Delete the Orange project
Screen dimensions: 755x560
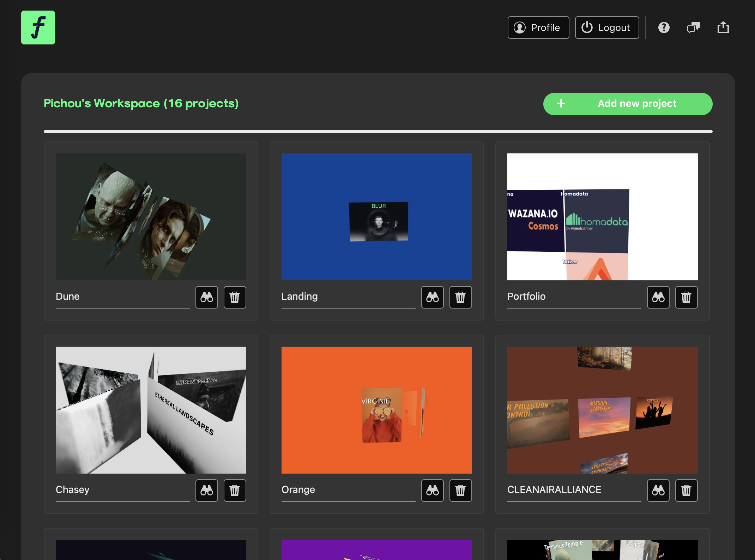[x=461, y=490]
